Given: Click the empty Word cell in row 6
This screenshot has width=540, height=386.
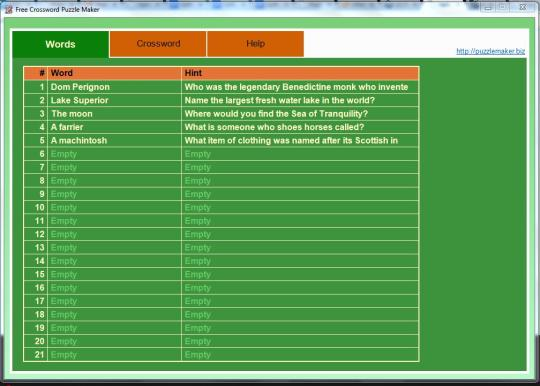Looking at the screenshot, I should [x=114, y=154].
